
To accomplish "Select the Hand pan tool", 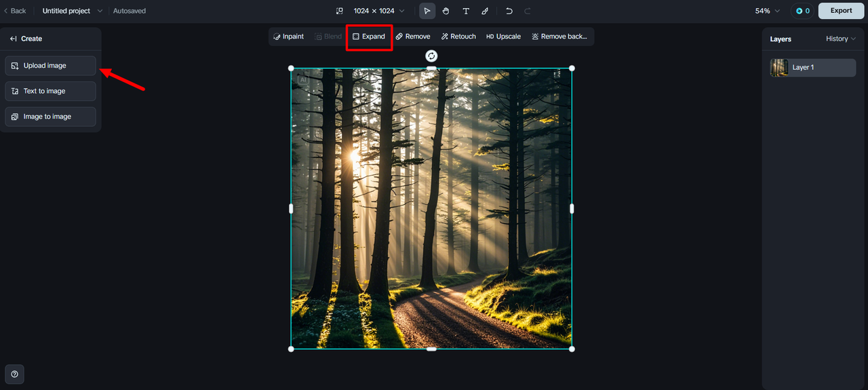I will coord(446,11).
